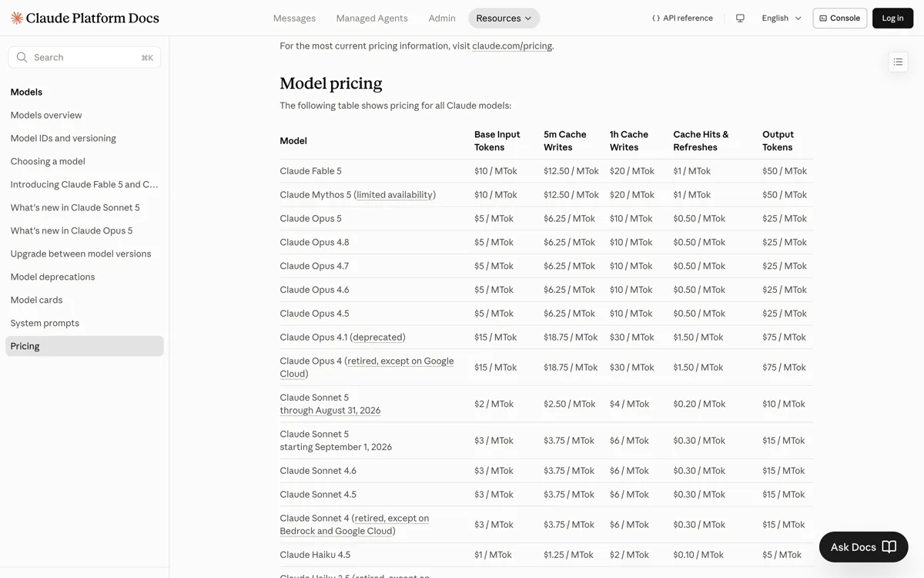
Task: Click the Claude Sonnet 4.5 row name
Action: click(318, 494)
